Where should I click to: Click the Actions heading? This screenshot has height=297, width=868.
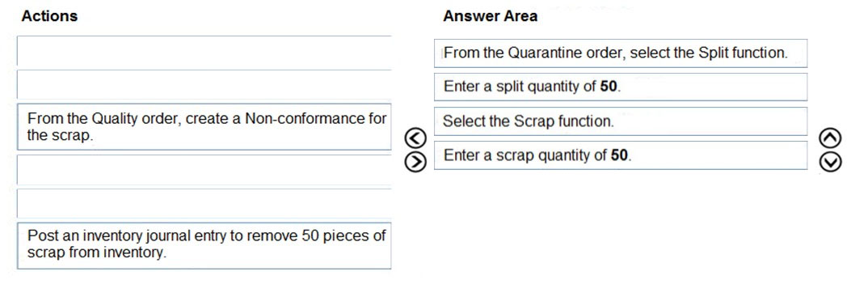[x=49, y=16]
